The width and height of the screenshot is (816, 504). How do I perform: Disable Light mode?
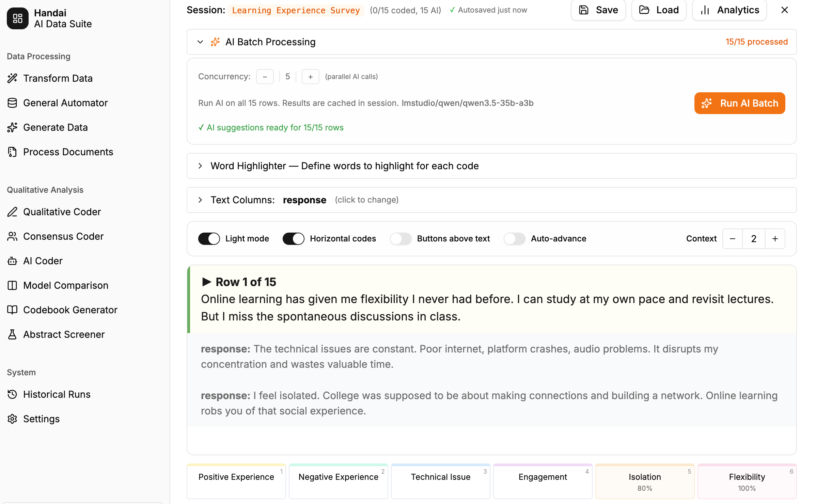pyautogui.click(x=209, y=238)
